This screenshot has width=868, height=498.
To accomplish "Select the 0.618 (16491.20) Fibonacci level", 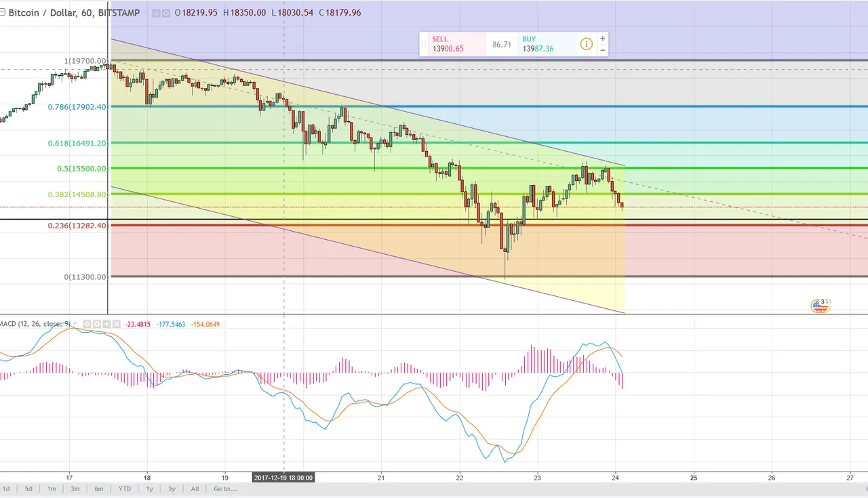I will point(77,143).
